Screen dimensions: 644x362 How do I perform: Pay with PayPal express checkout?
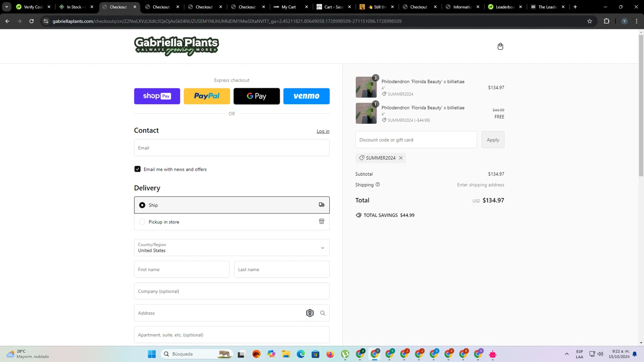point(207,96)
